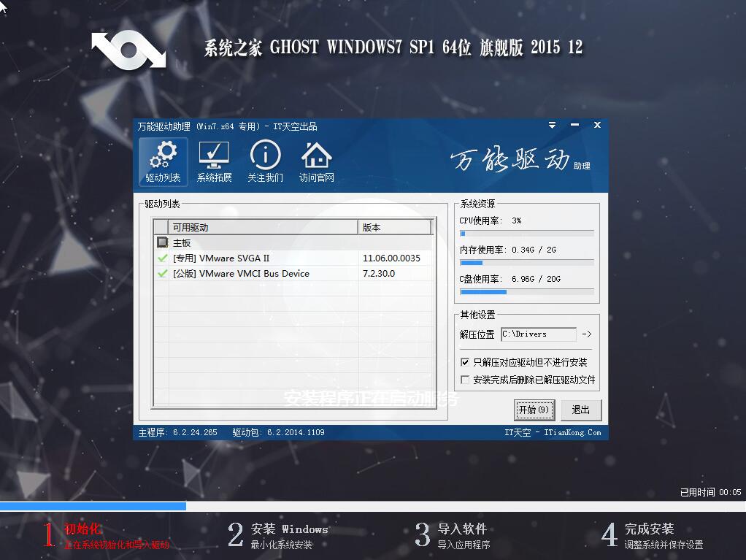
Task: Enable or disable 只解压对应驱动但不进行安装 checkbox
Action: click(465, 363)
